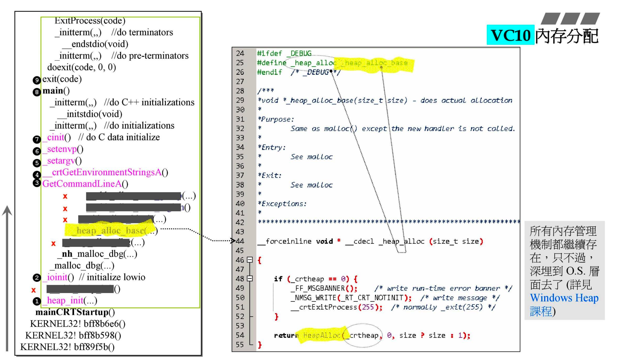Click the red x beside _nh_malloc_dbg's parent
Image resolution: width=620 pixels, height=364 pixels.
[53, 244]
